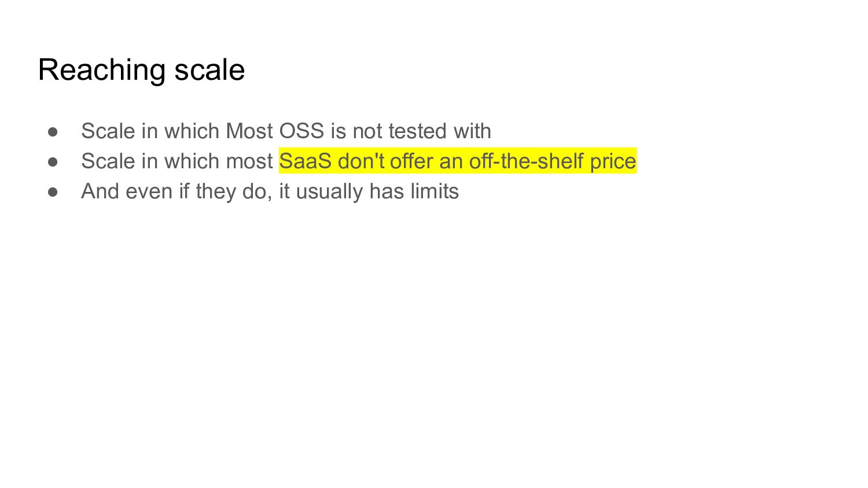Click the word "Most" before OSS
This screenshot has width=868, height=488.
pos(249,131)
